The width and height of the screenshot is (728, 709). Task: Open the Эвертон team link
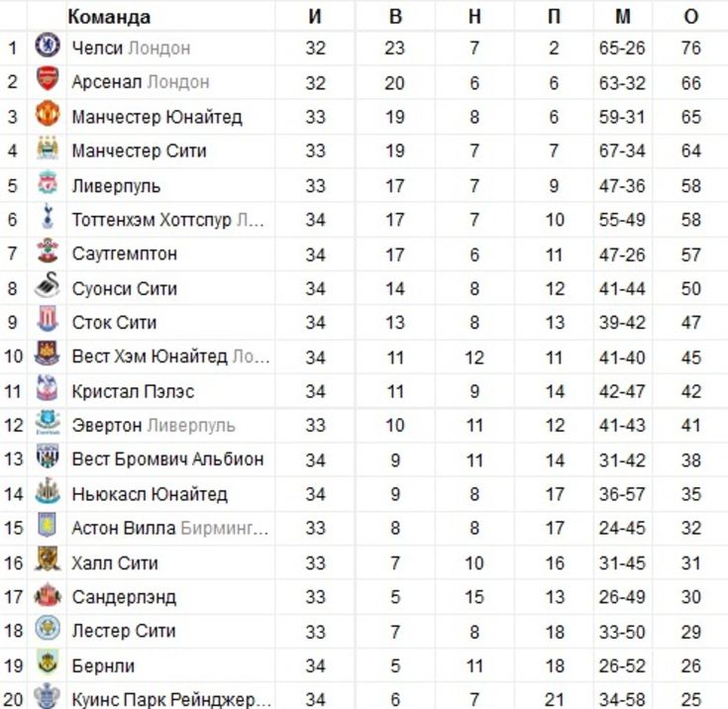[107, 426]
